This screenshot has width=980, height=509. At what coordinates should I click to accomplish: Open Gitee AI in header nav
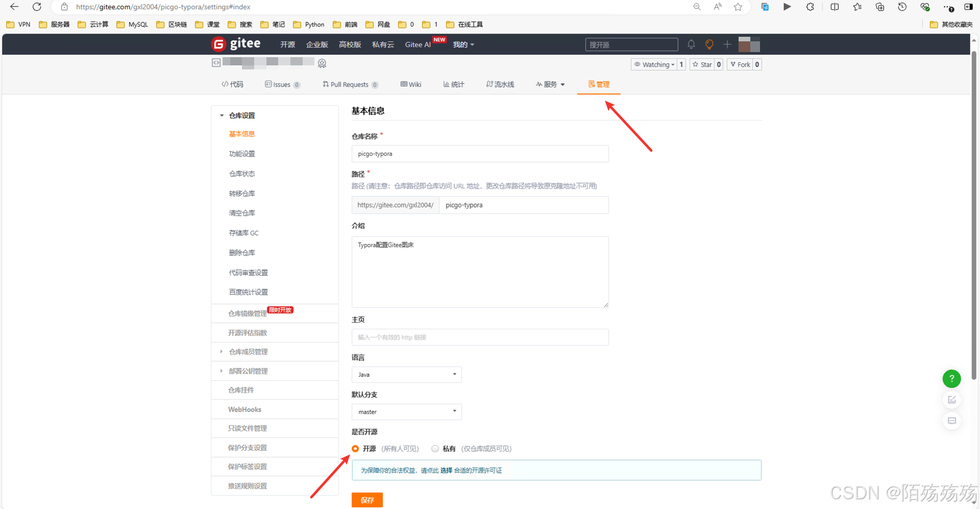(x=418, y=44)
